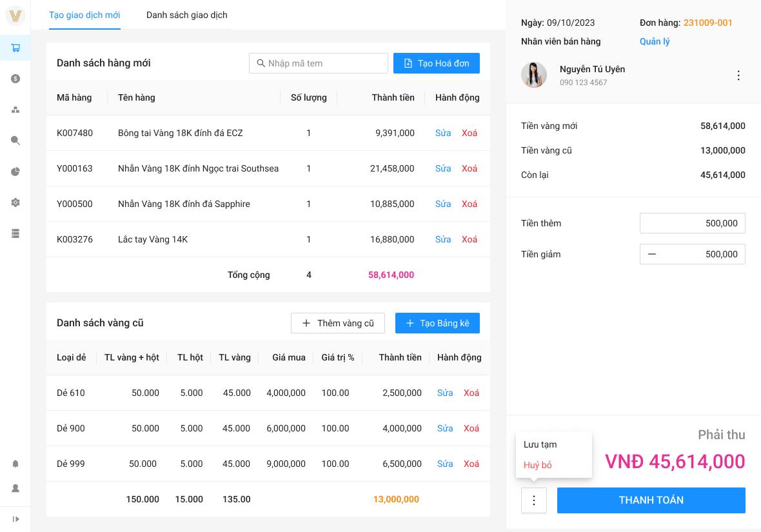Open the search magnifier sidebar icon
The width and height of the screenshot is (761, 532).
point(15,141)
